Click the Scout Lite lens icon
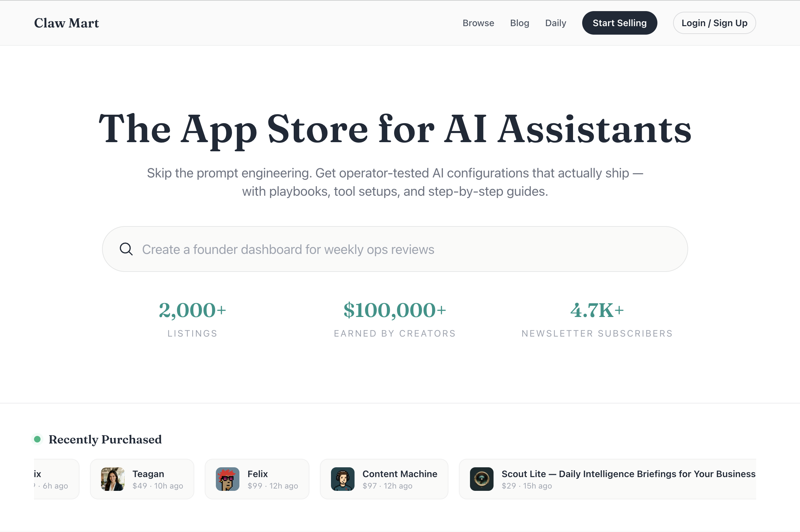Image resolution: width=800 pixels, height=532 pixels. click(x=481, y=479)
